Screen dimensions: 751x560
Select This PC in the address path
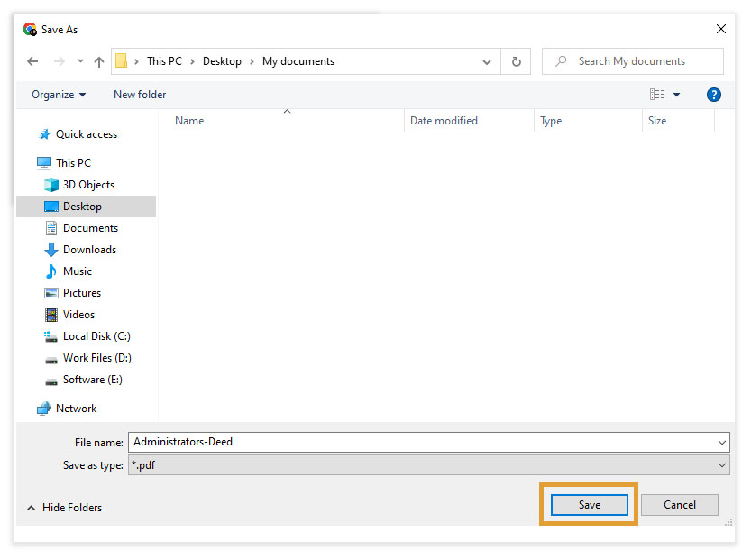click(x=164, y=61)
